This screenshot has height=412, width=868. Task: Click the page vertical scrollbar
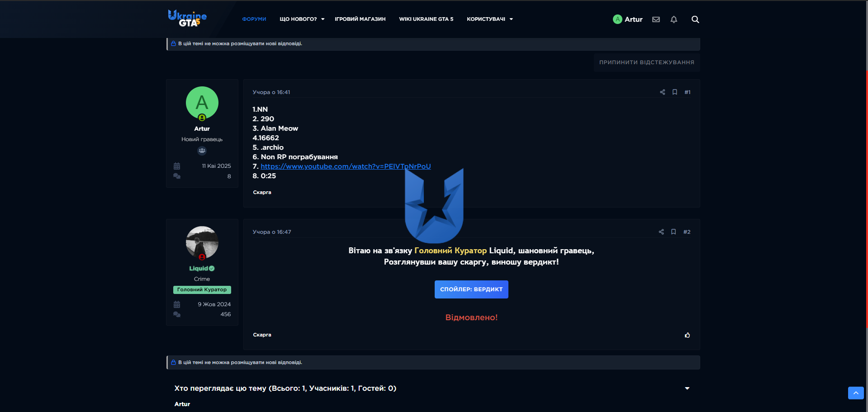pos(867,199)
